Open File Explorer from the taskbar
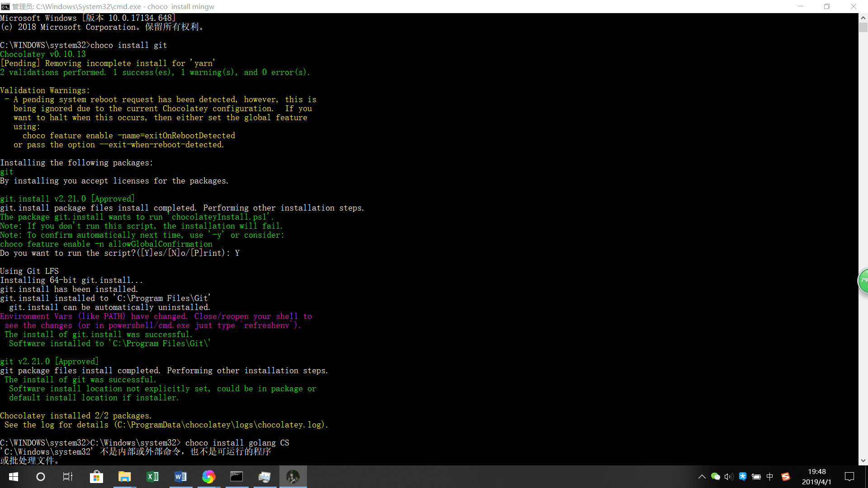 coord(124,477)
